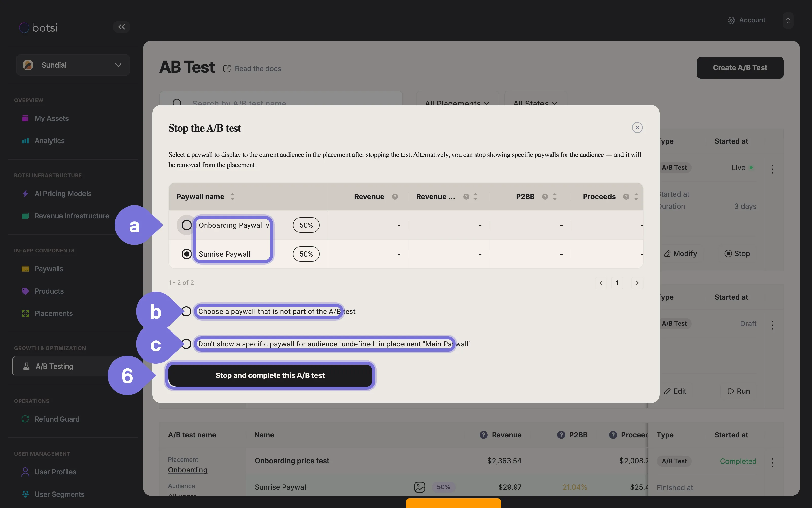Viewport: 812px width, 508px height.
Task: Open three-dot menu for Live A/B test
Action: tap(772, 169)
